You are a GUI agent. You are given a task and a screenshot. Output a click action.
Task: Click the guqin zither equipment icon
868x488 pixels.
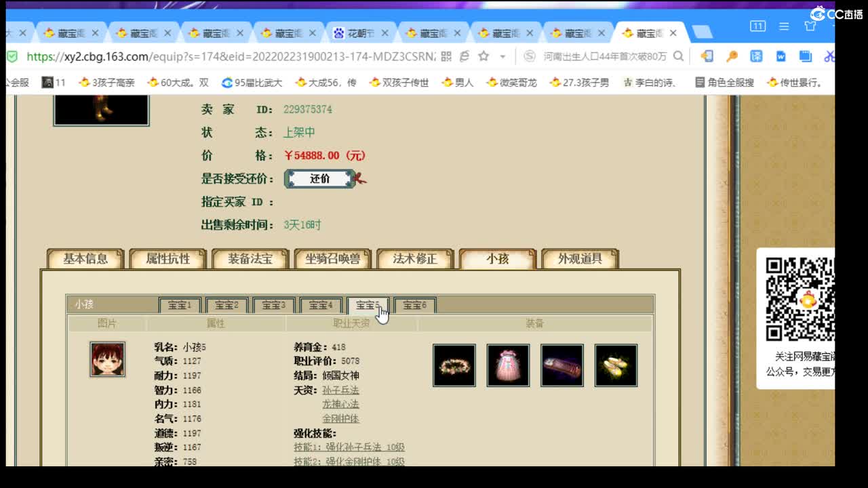pyautogui.click(x=562, y=365)
